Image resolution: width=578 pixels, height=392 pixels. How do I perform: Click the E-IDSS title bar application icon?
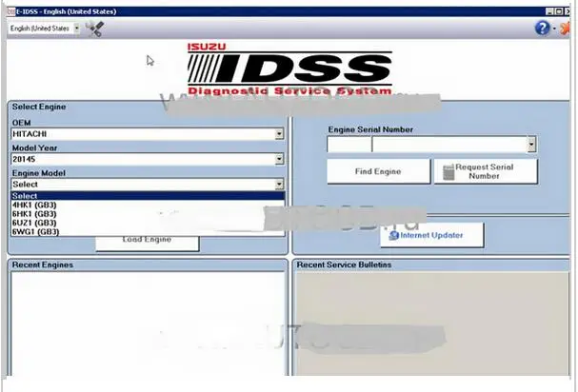pyautogui.click(x=11, y=11)
